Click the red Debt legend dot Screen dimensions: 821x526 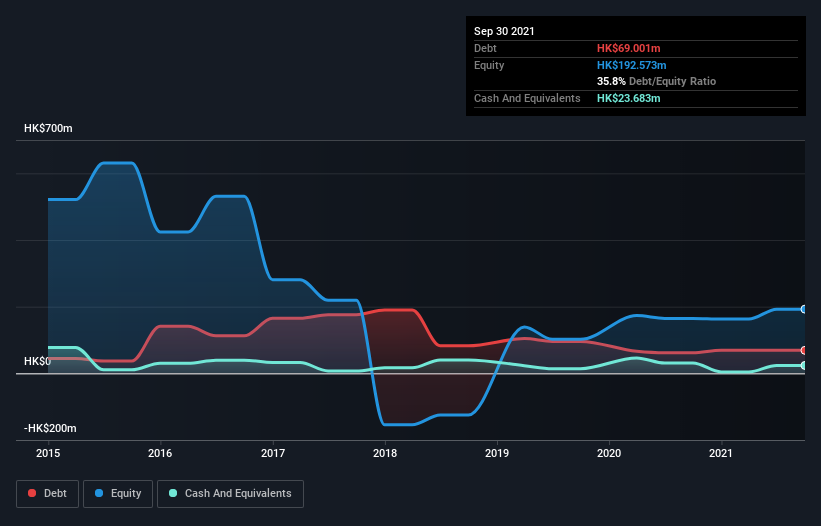[32, 493]
